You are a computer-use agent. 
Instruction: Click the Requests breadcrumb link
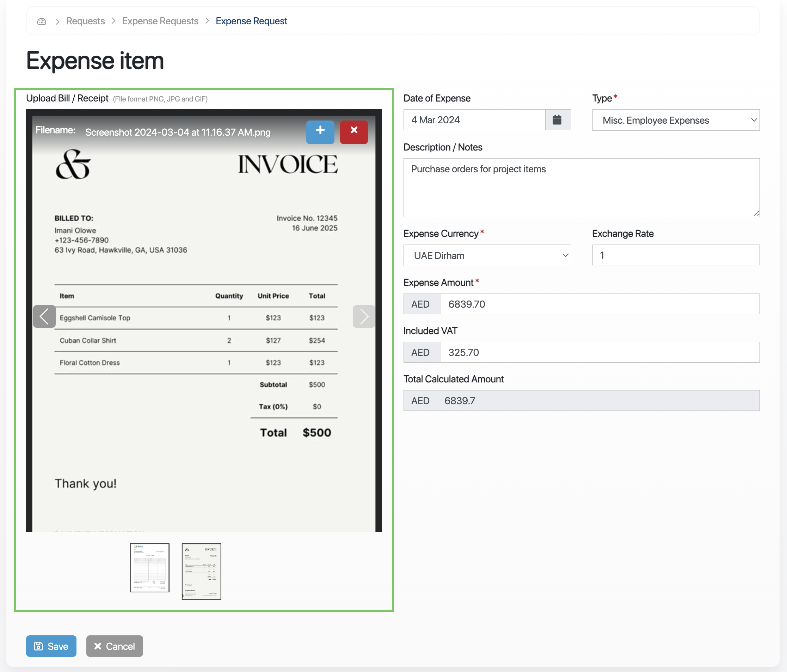pos(85,21)
